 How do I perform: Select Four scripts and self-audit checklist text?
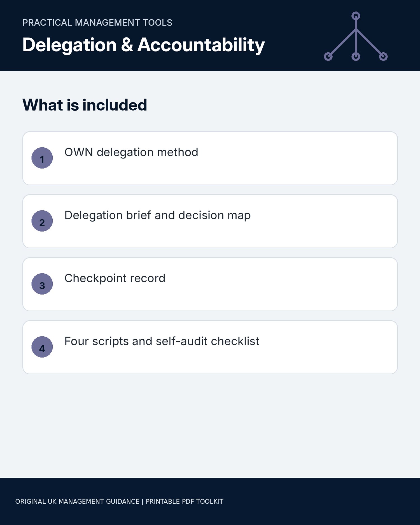tap(162, 341)
